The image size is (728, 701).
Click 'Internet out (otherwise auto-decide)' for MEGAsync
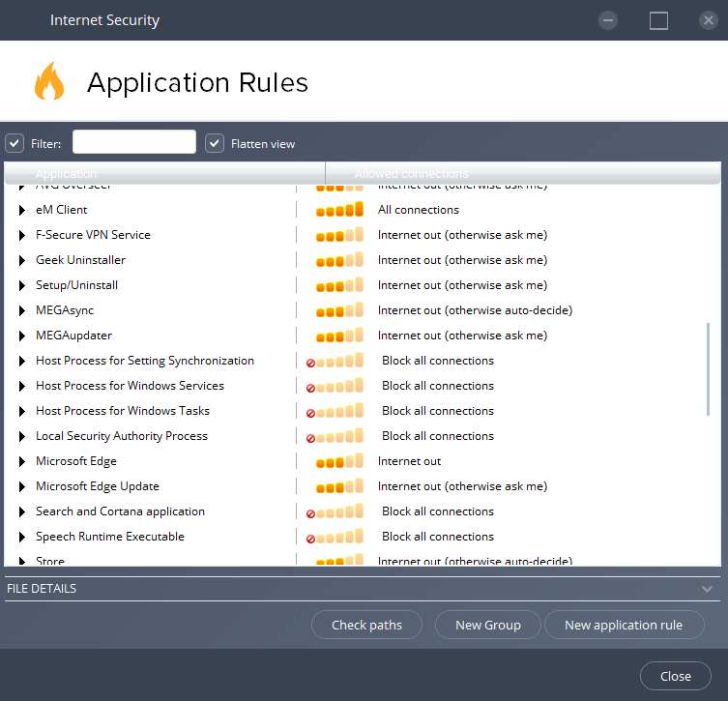pos(475,309)
